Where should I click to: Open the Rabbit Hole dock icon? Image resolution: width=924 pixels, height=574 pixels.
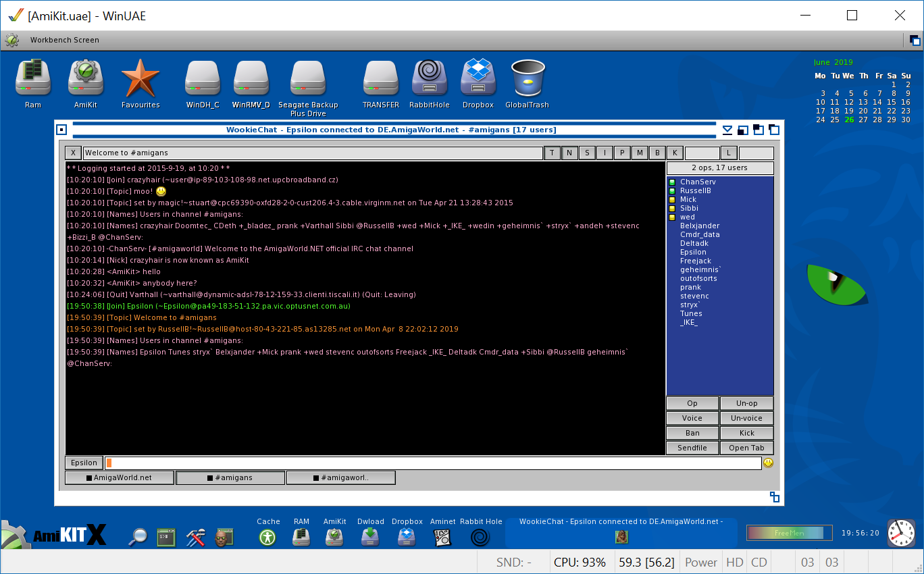(x=480, y=537)
